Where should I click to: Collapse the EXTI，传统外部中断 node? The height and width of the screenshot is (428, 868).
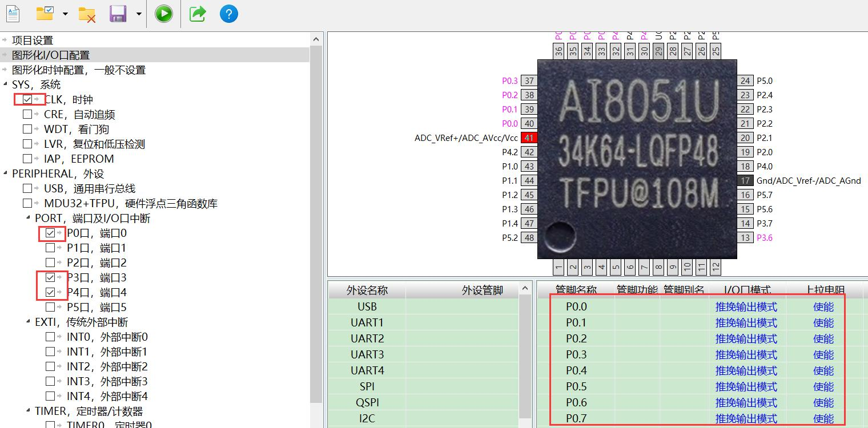[x=28, y=322]
